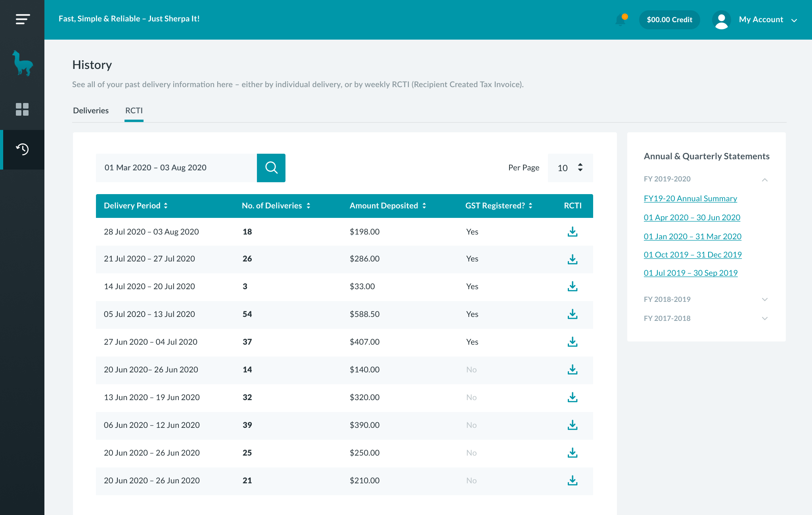Download RCTI for 21 Jul 2020 – 27 Jul 2020
This screenshot has width=812, height=515.
(x=573, y=259)
